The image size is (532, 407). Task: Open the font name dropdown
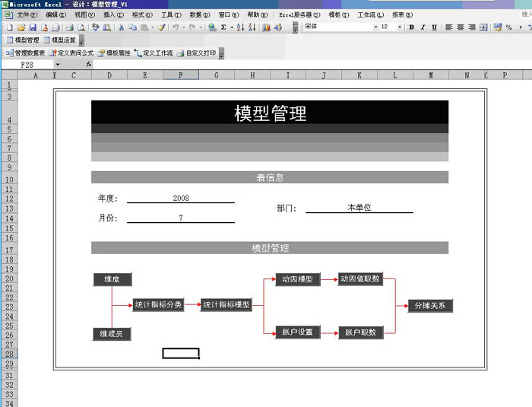tap(375, 27)
